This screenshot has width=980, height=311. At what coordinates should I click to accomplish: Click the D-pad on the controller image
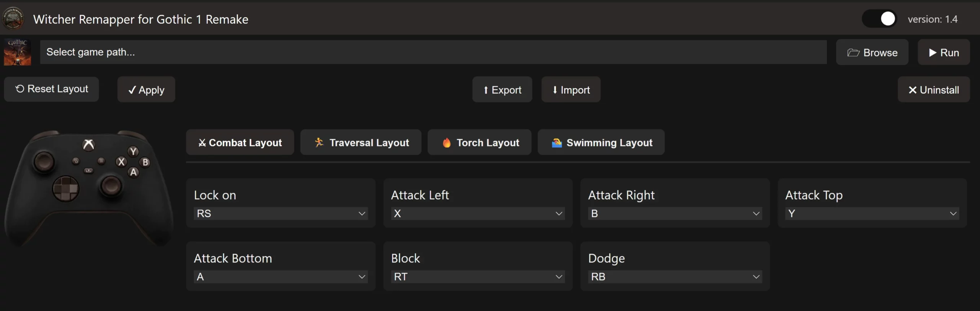coord(66,189)
